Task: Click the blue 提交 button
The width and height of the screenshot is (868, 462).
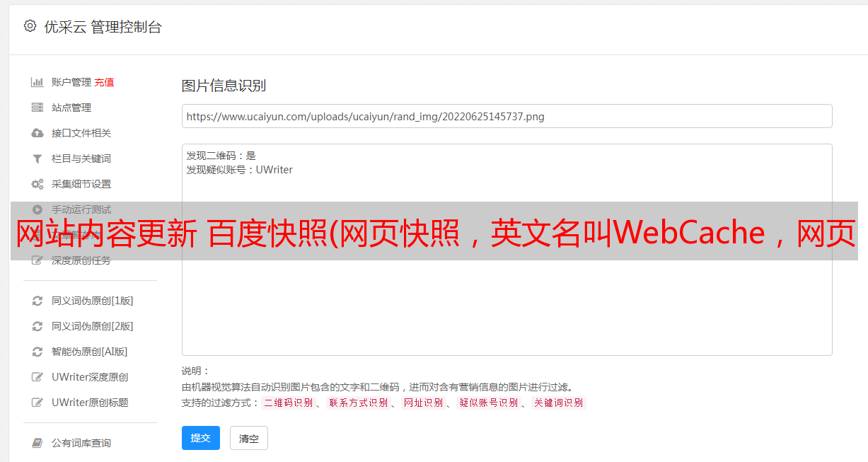Action: [201, 438]
